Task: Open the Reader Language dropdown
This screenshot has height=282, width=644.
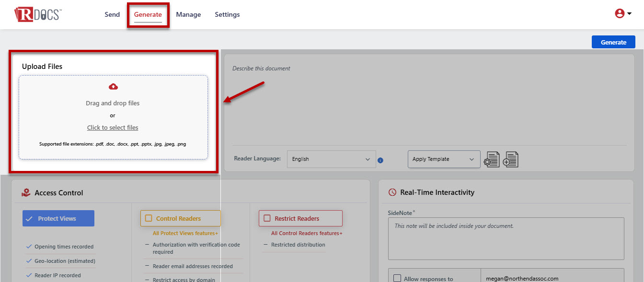Action: click(331, 159)
